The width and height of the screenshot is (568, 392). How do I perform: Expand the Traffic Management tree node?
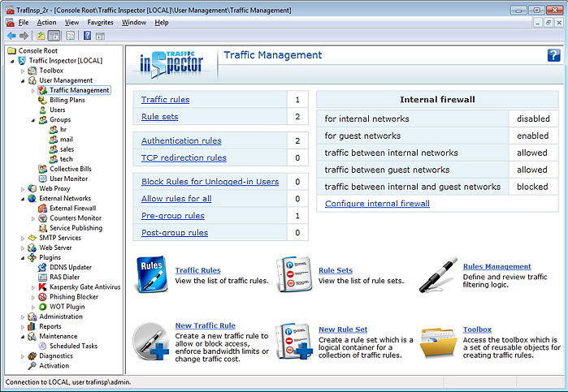[33, 90]
